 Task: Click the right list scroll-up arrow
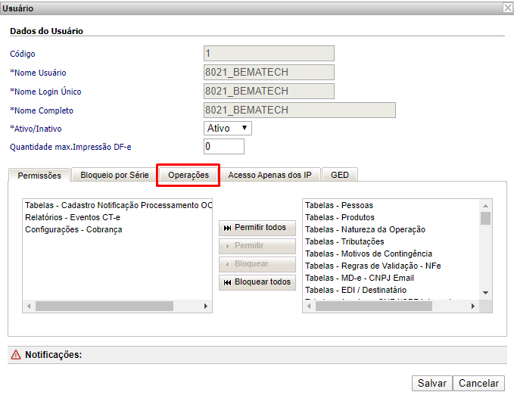(x=485, y=206)
